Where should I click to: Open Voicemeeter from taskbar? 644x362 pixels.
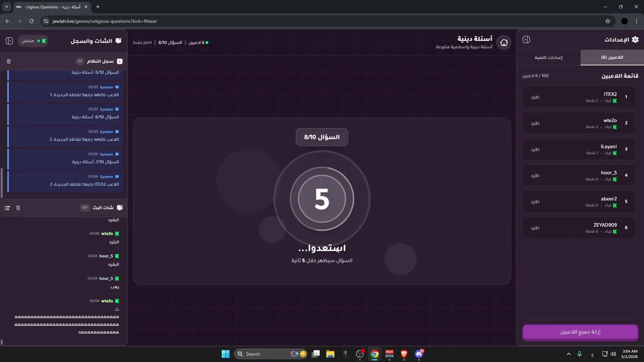tap(389, 354)
